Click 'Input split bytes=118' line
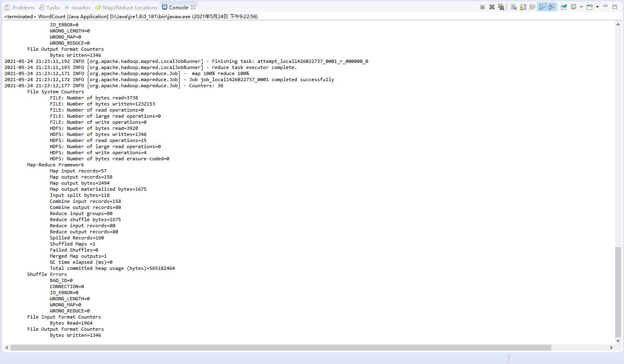 [80, 195]
